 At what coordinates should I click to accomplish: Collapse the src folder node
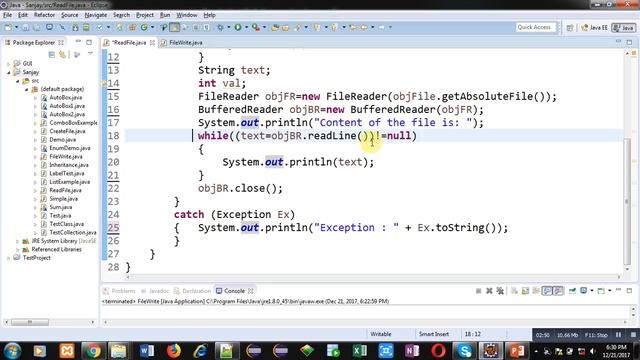pos(18,81)
